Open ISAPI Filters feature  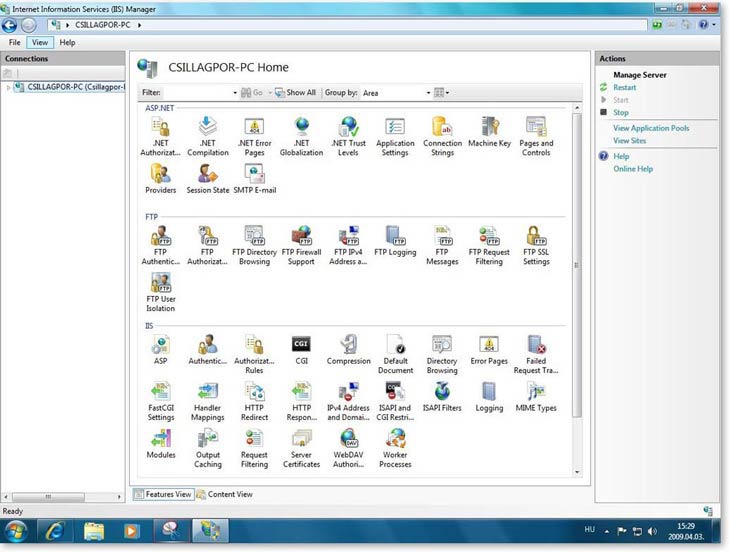[442, 397]
